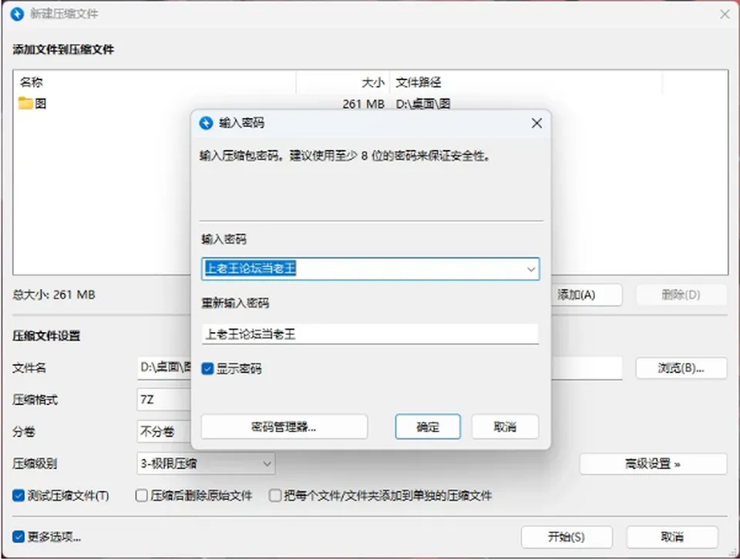Uncheck the 显示密码 checkbox
This screenshot has width=740, height=560.
point(207,368)
